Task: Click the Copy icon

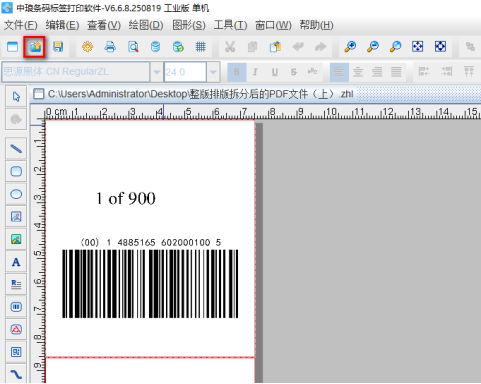Action: 252,47
